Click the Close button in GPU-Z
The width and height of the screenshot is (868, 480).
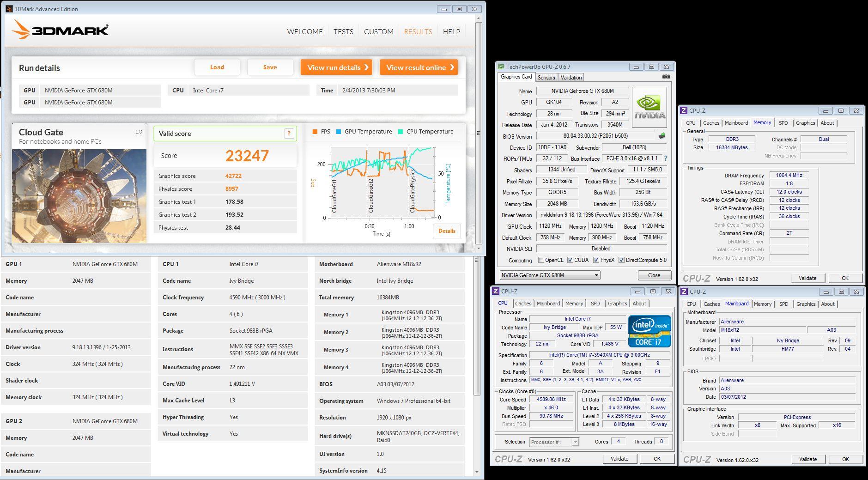(654, 275)
